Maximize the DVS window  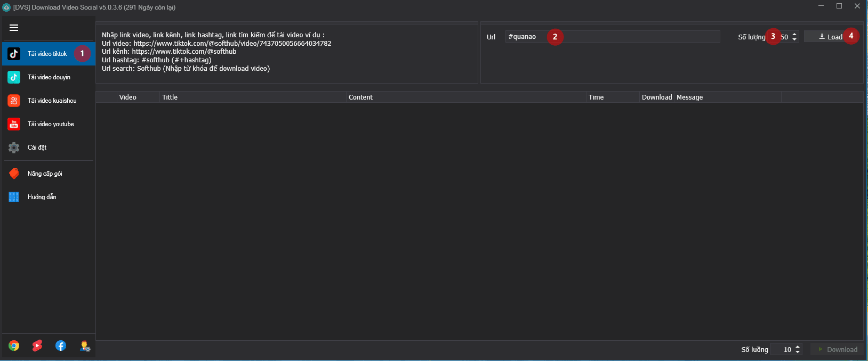coord(839,6)
